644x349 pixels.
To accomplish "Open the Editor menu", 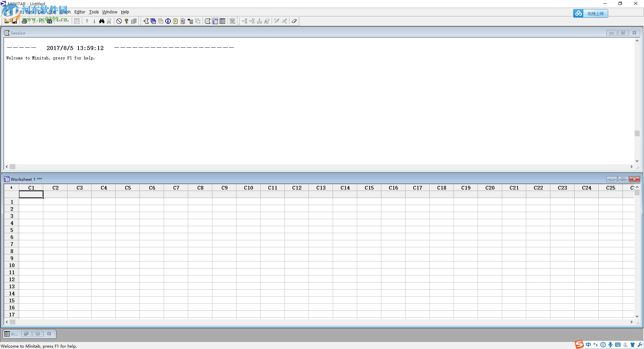I will (80, 12).
